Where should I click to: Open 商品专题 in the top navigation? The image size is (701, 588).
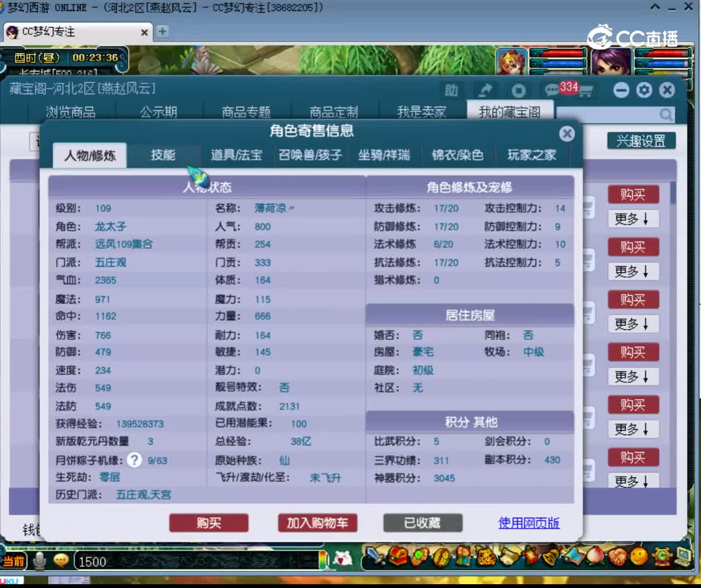tap(246, 112)
